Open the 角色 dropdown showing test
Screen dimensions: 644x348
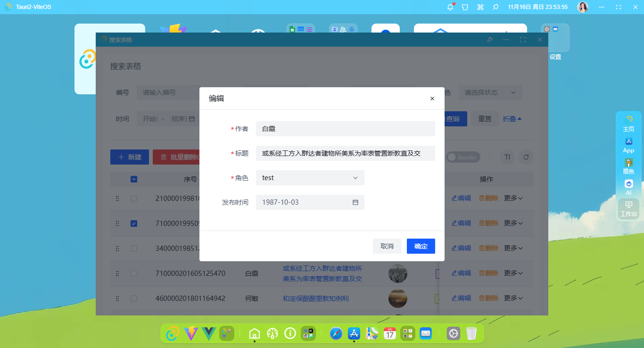coord(310,178)
